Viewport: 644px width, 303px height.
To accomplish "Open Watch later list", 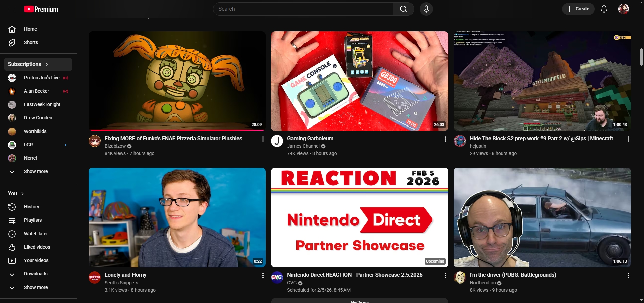I will click(x=36, y=234).
